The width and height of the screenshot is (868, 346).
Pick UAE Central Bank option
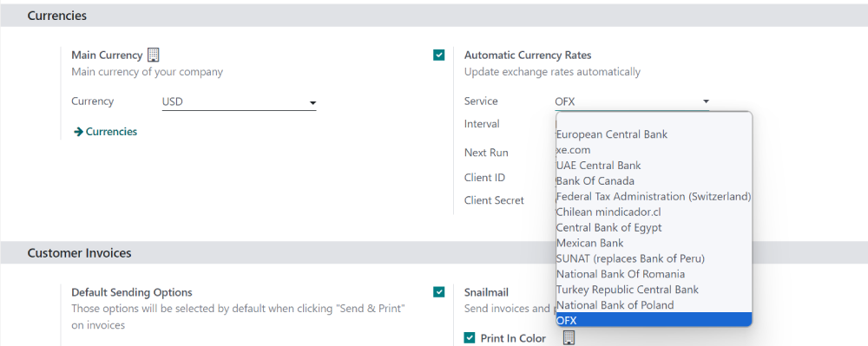pyautogui.click(x=654, y=166)
